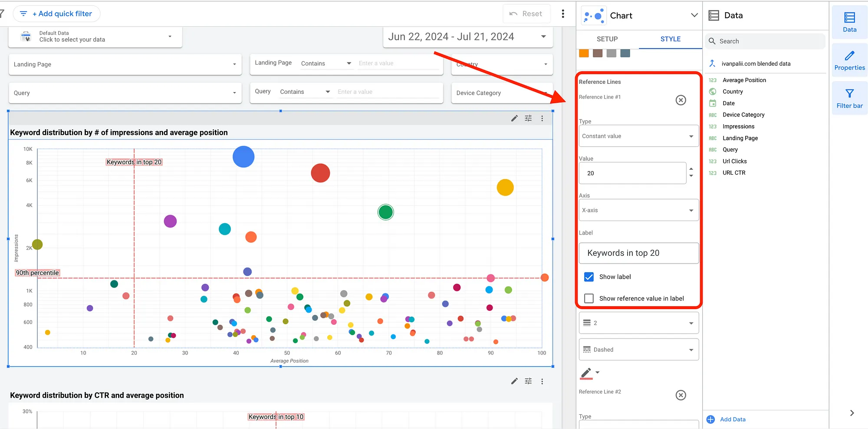Screen dimensions: 868x429
Task: Expand the Landing Page dropdown filter
Action: point(125,64)
